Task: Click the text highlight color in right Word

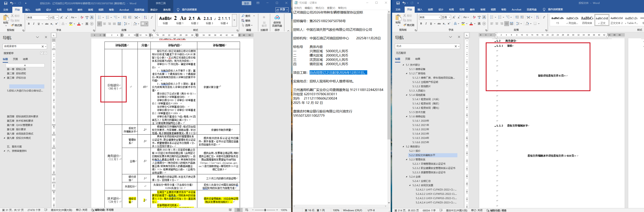Action: pos(463,24)
